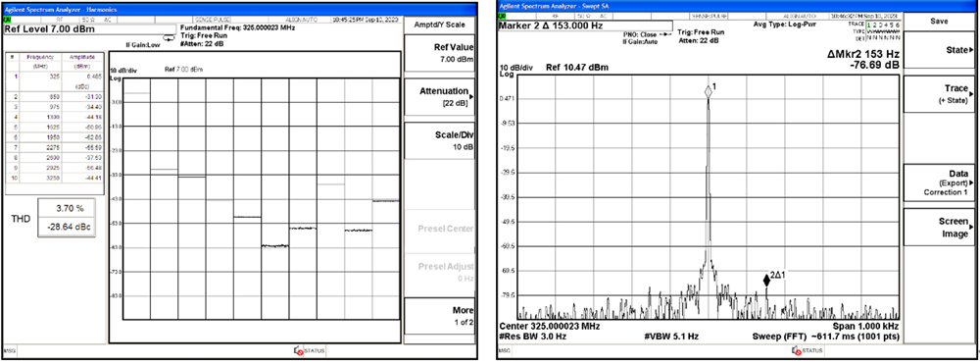Select the 2Δ1 delta marker diamond
The height and width of the screenshot is (364, 980).
pos(766,281)
